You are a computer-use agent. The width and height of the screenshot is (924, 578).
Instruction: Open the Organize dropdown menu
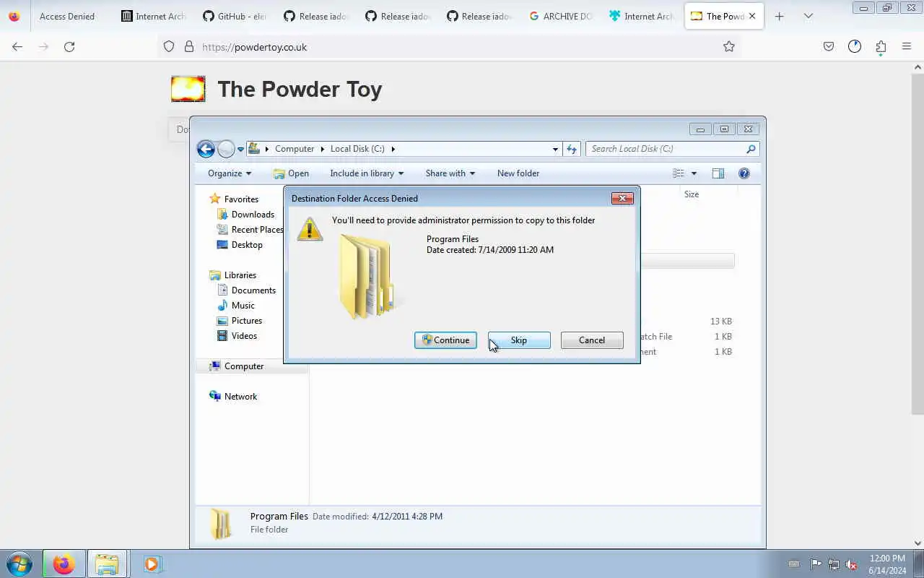click(230, 173)
